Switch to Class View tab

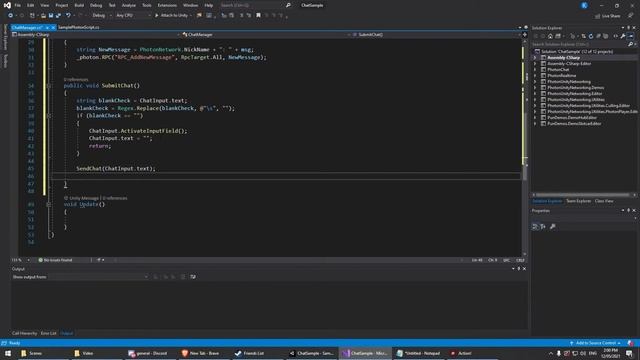[x=604, y=201]
